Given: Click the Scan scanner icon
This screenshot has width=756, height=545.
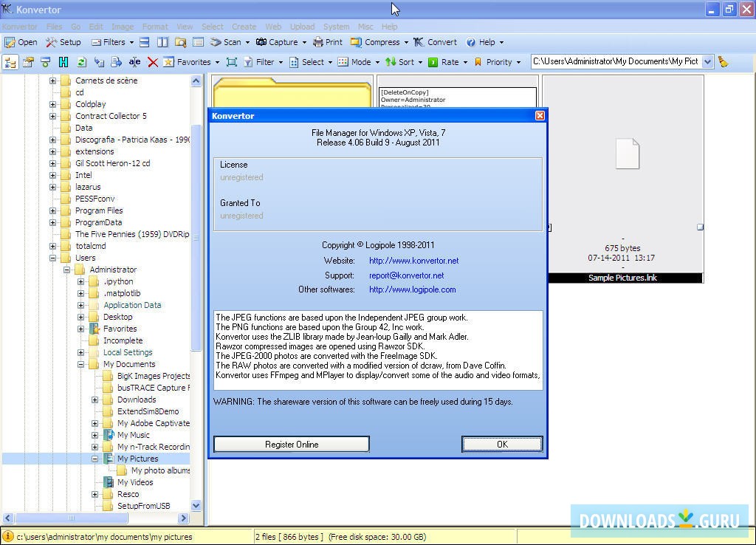Looking at the screenshot, I should click(x=216, y=42).
